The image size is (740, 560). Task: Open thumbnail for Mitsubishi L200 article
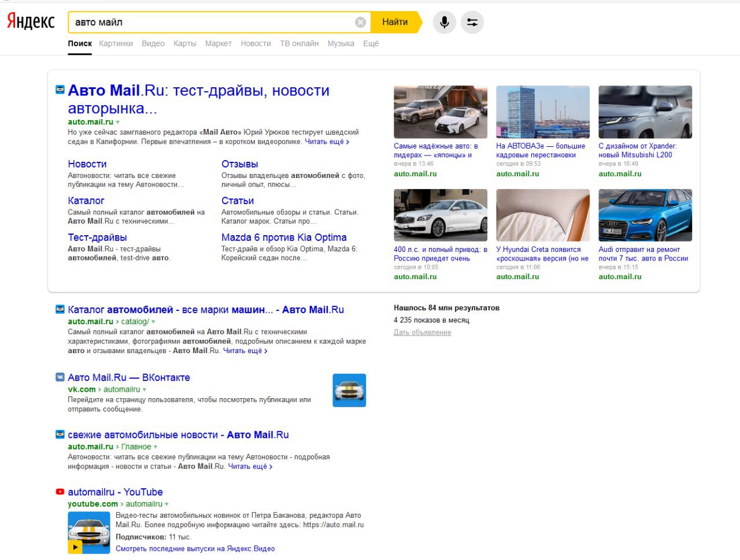click(645, 112)
